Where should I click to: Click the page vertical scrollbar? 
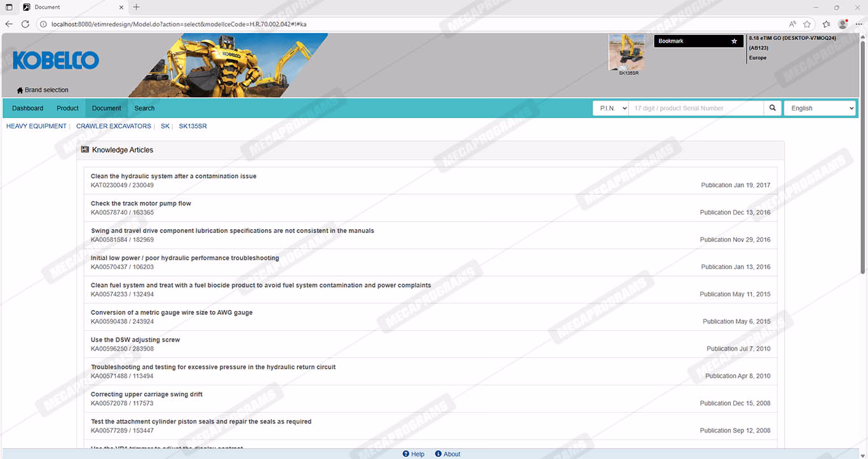[x=863, y=159]
